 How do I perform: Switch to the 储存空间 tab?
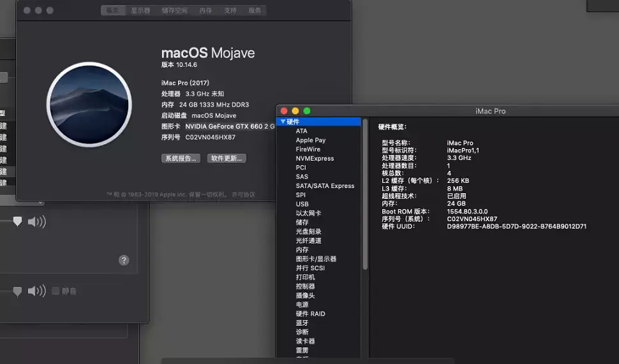(x=174, y=10)
